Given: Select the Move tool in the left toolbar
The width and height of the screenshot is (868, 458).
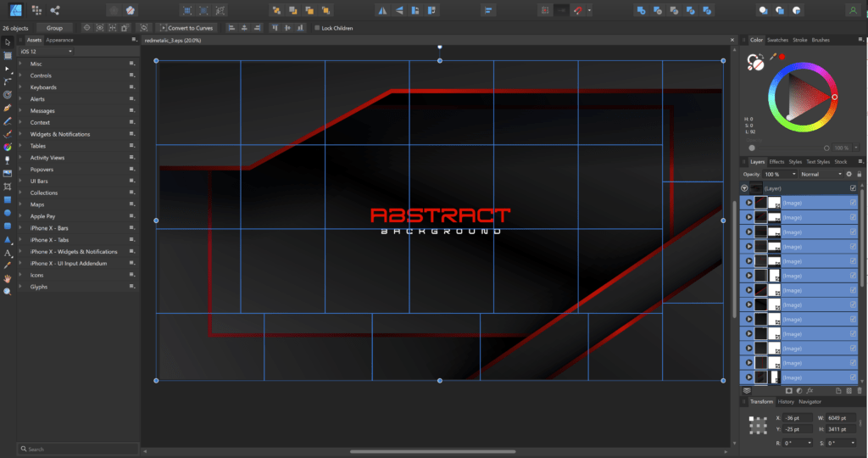Looking at the screenshot, I should pyautogui.click(x=7, y=42).
